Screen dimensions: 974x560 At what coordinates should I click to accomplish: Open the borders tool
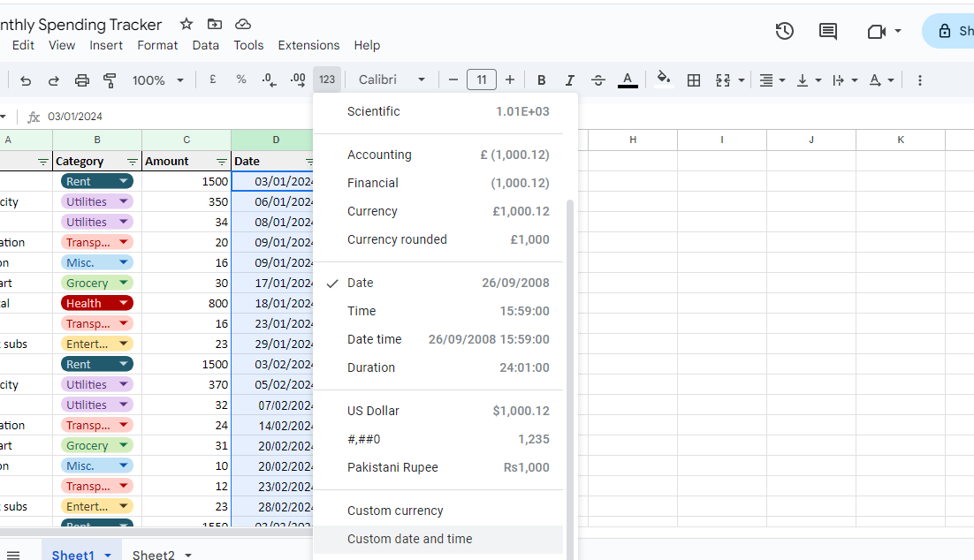694,80
